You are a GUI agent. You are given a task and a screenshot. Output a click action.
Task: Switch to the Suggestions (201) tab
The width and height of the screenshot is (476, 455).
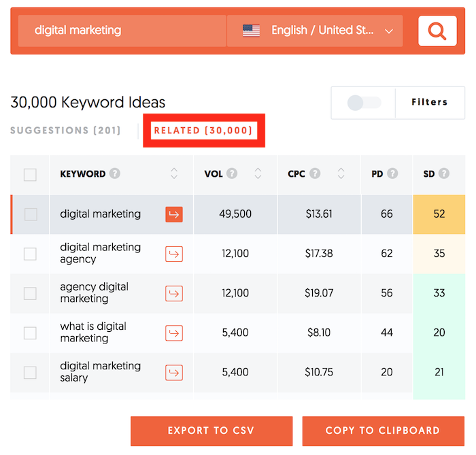coord(65,131)
